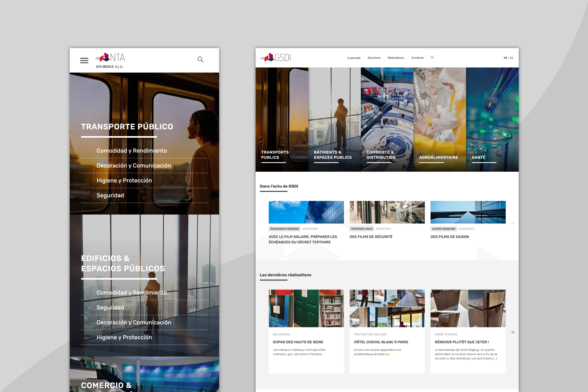Viewport: 588px width, 392px height.
Task: Go to Réalisations in navigation
Action: coord(396,58)
